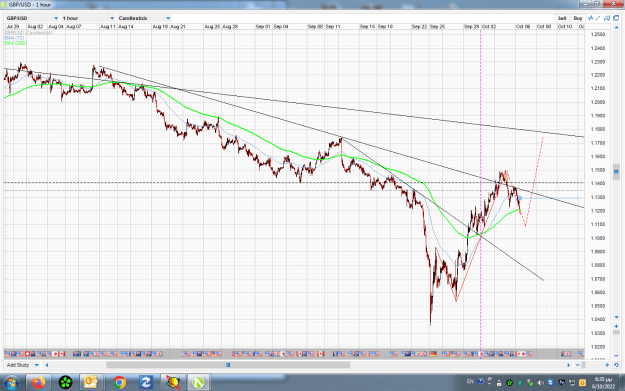Image resolution: width=625 pixels, height=391 pixels.
Task: Click the horizontal zoom in plus icon
Action: point(607,365)
